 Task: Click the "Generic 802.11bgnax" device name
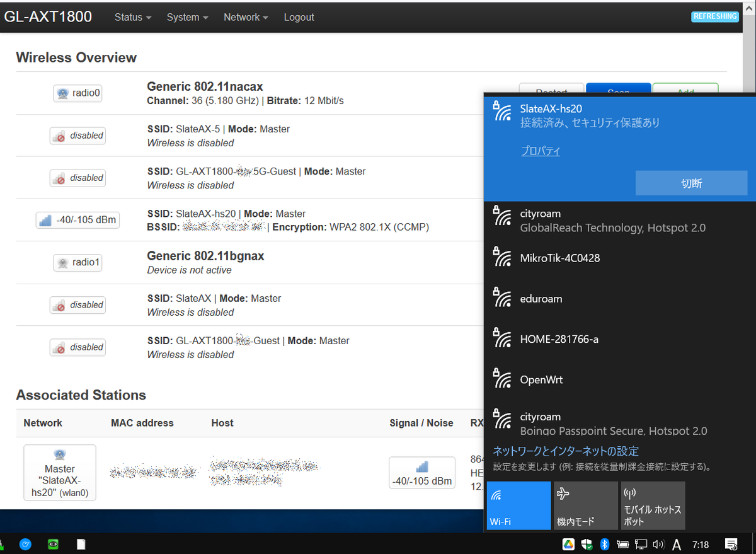pyautogui.click(x=205, y=256)
